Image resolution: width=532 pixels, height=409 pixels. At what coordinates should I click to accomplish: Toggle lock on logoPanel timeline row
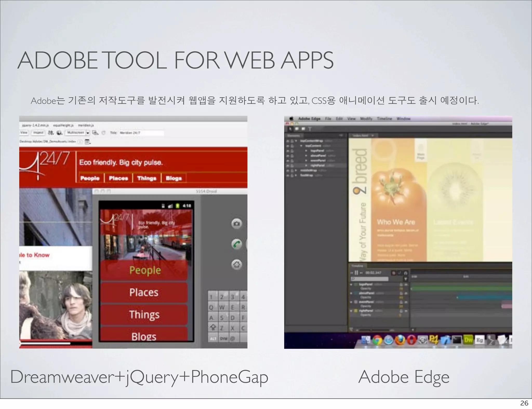tap(401, 284)
